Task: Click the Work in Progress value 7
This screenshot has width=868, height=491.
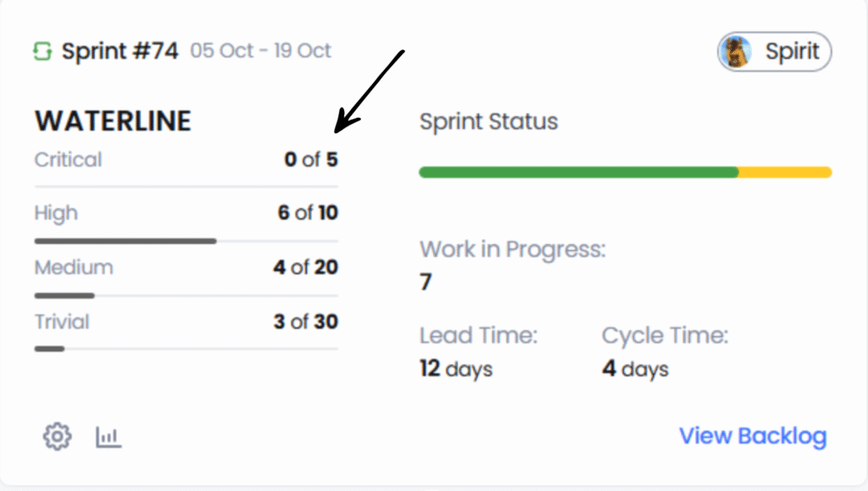Action: coord(426,282)
